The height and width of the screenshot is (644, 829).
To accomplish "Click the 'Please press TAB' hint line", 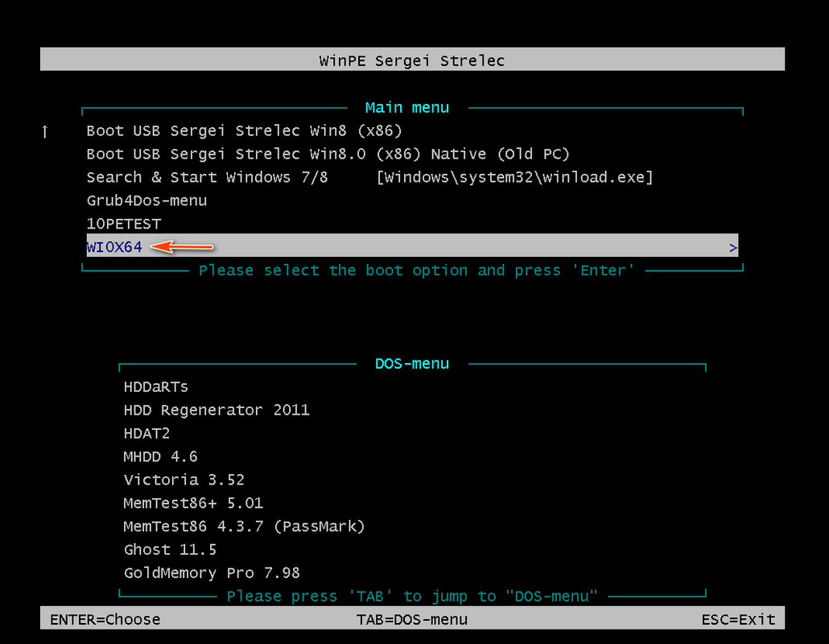I will pyautogui.click(x=412, y=596).
